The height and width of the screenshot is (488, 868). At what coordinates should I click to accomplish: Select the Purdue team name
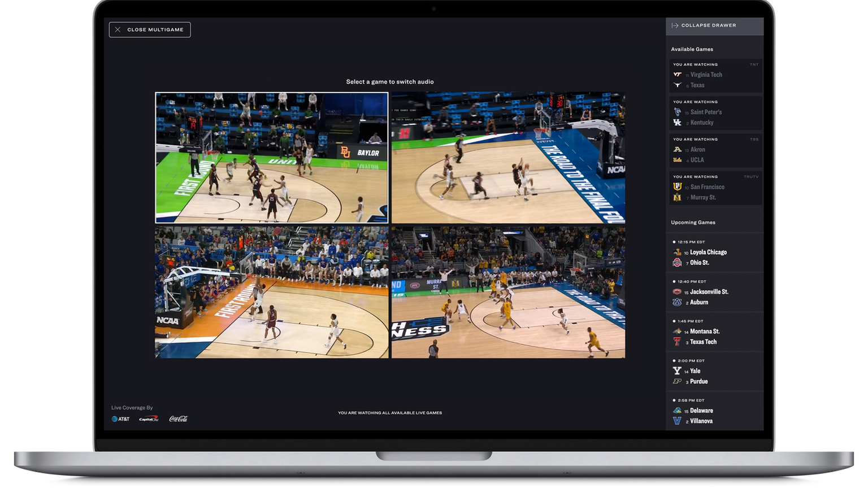click(699, 381)
